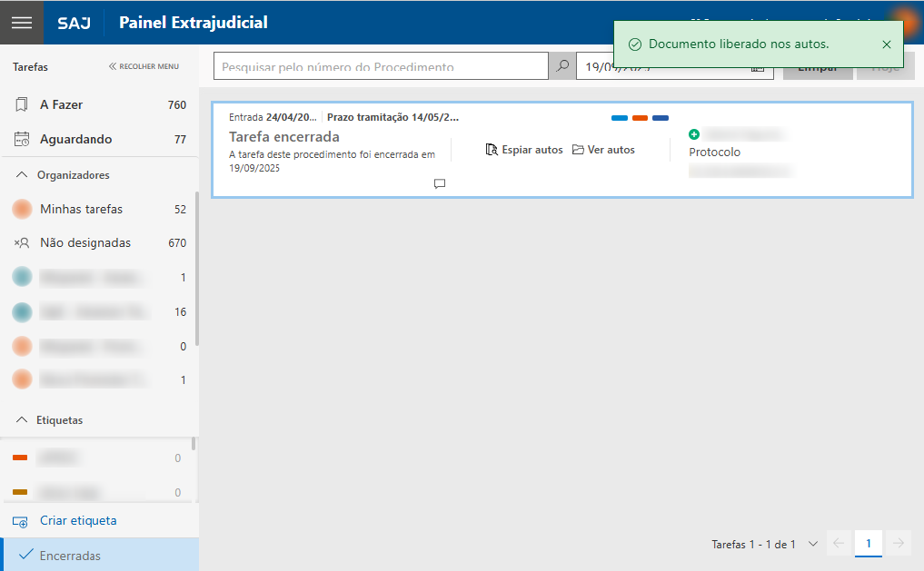This screenshot has width=924, height=571.
Task: Select the blurred organizer with count 0
Action: (100, 346)
